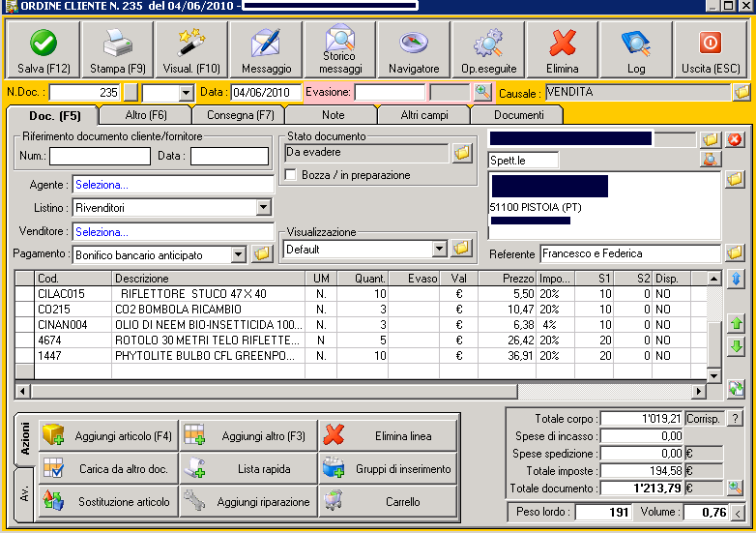Image resolution: width=756 pixels, height=533 pixels.
Task: Open folder icon beside customer address box
Action: (x=735, y=179)
